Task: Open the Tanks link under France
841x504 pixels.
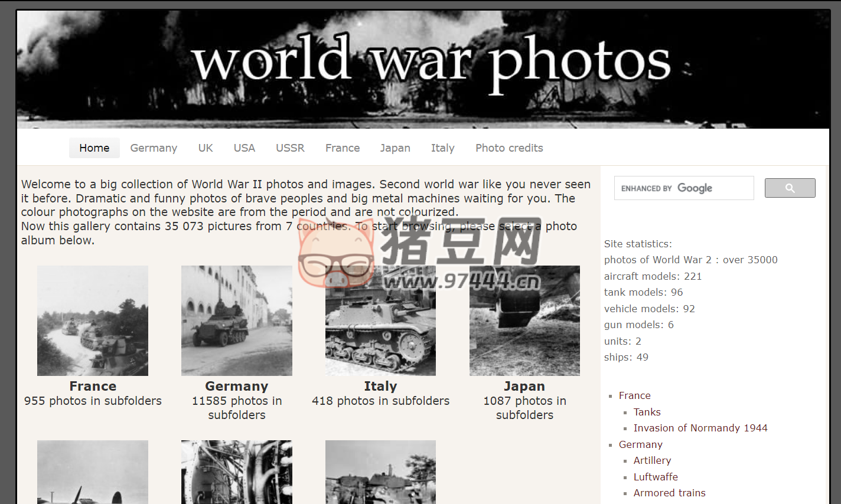Action: click(x=647, y=412)
